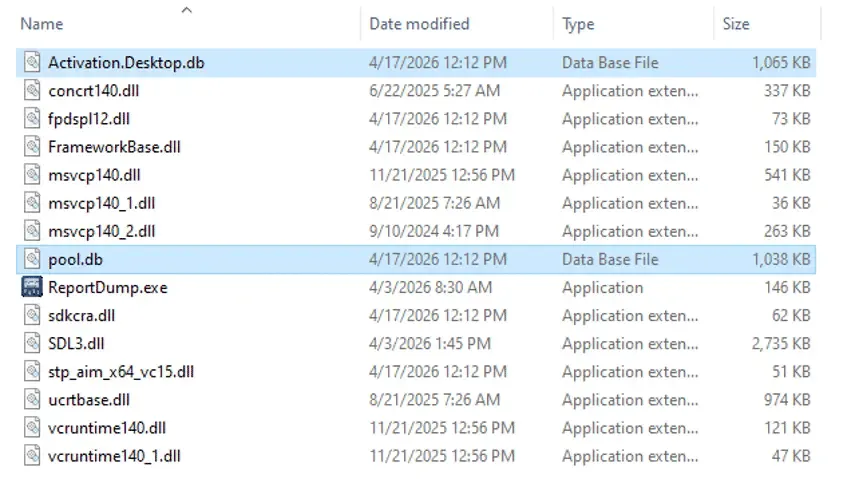The image size is (852, 480).
Task: Click the msvcp140.dll file icon
Action: 32,175
